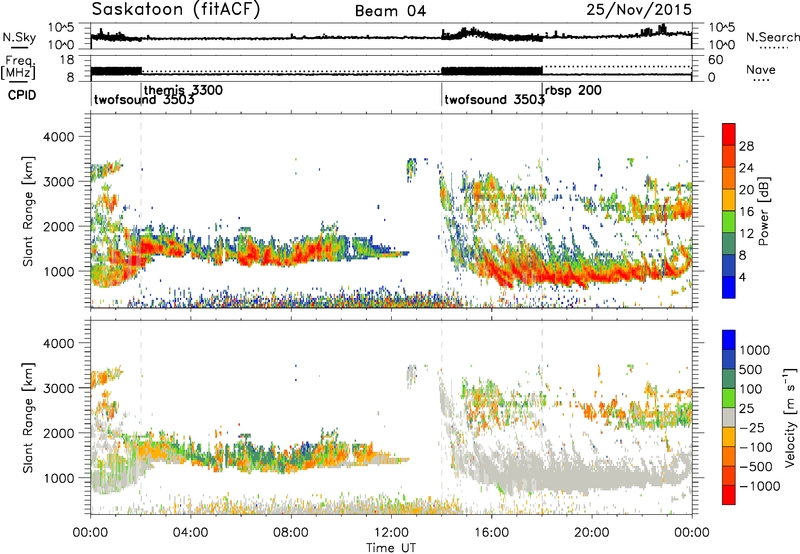Click the '-1000' tick on Velocity scale

tap(760, 486)
